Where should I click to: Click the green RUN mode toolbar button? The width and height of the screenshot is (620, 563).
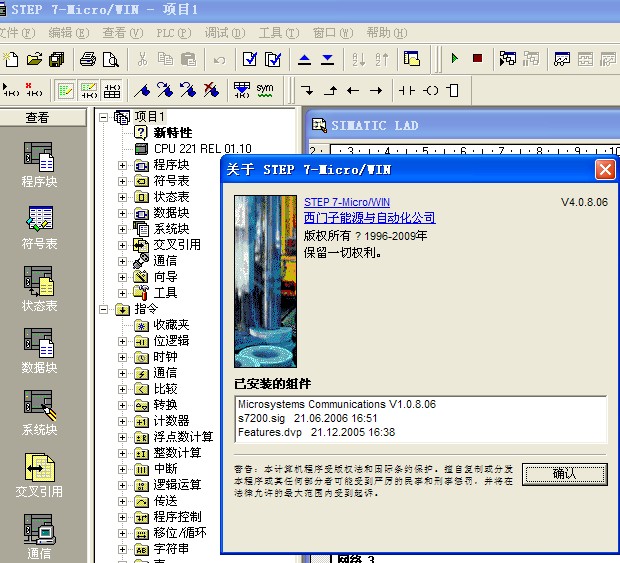(x=455, y=59)
